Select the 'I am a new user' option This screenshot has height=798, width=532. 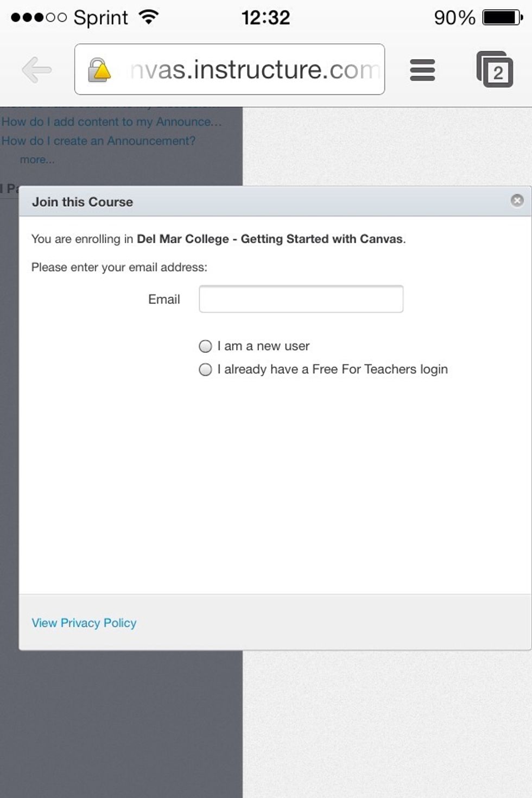205,346
